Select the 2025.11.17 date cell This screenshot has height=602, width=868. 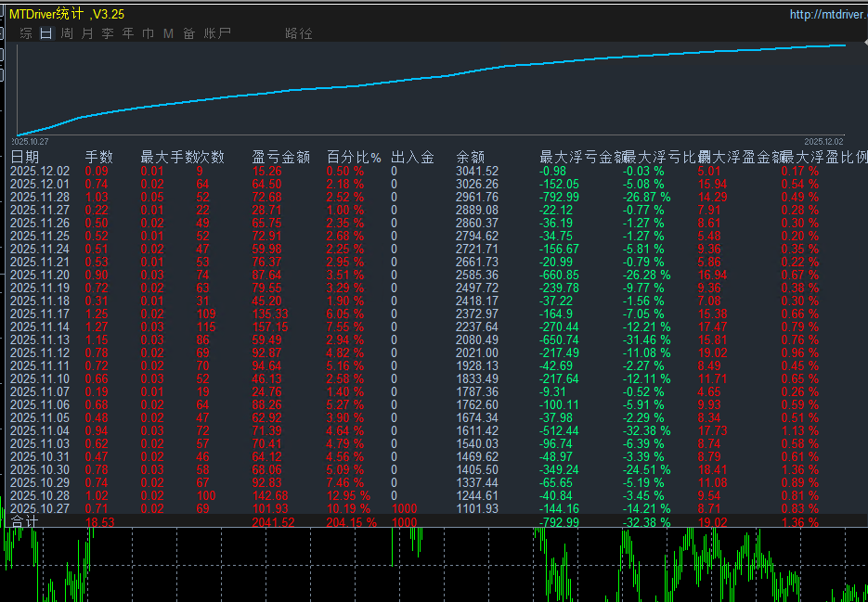(40, 314)
